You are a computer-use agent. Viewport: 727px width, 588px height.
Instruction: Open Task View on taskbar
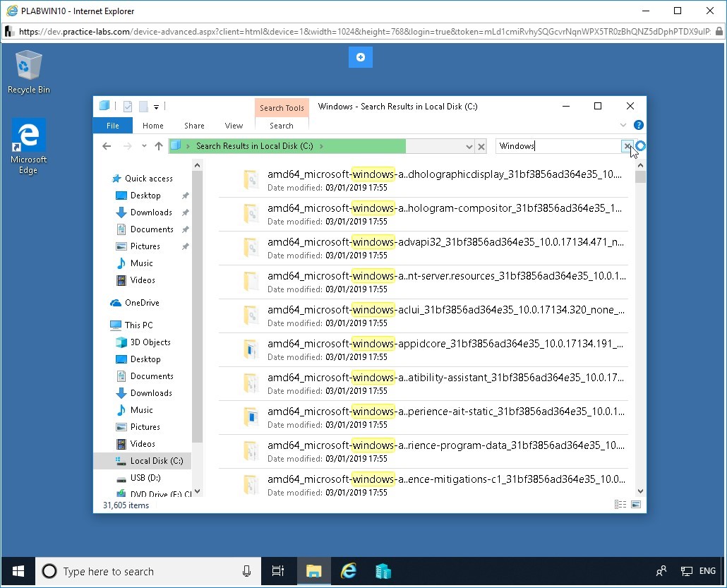[277, 571]
